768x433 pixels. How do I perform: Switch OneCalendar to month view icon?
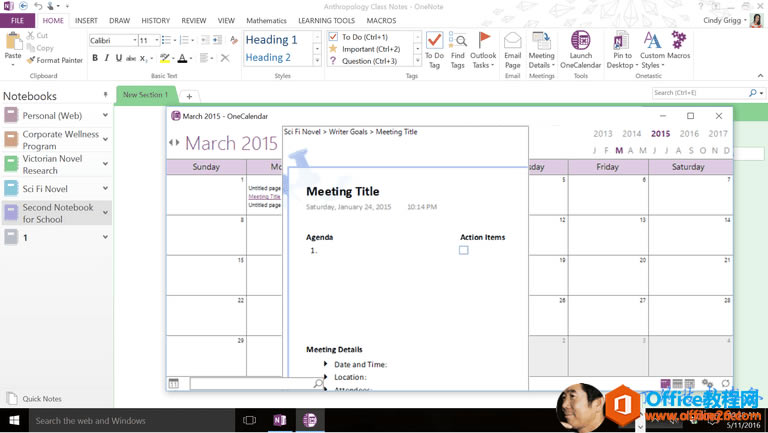coord(665,384)
